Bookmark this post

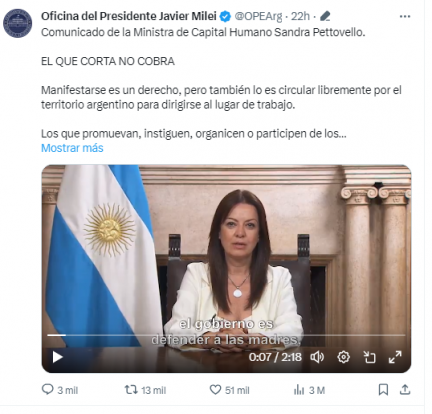click(383, 389)
